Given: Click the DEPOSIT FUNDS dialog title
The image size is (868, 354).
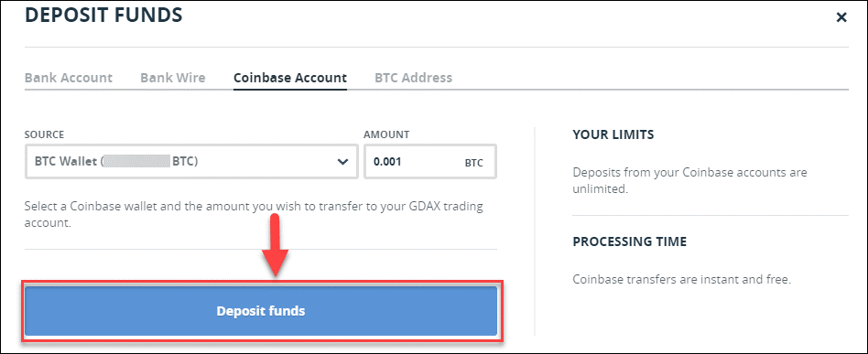Looking at the screenshot, I should pyautogui.click(x=104, y=15).
